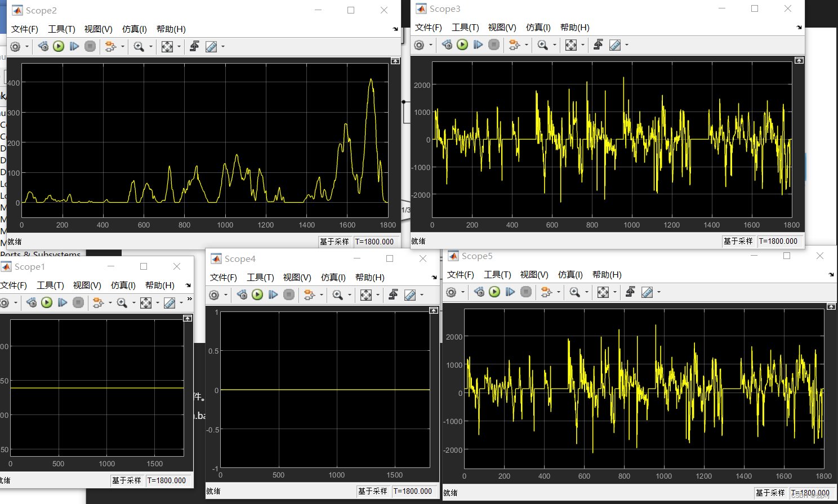Click Stop button in Scope5 toolbar
Image resolution: width=838 pixels, height=504 pixels.
526,292
